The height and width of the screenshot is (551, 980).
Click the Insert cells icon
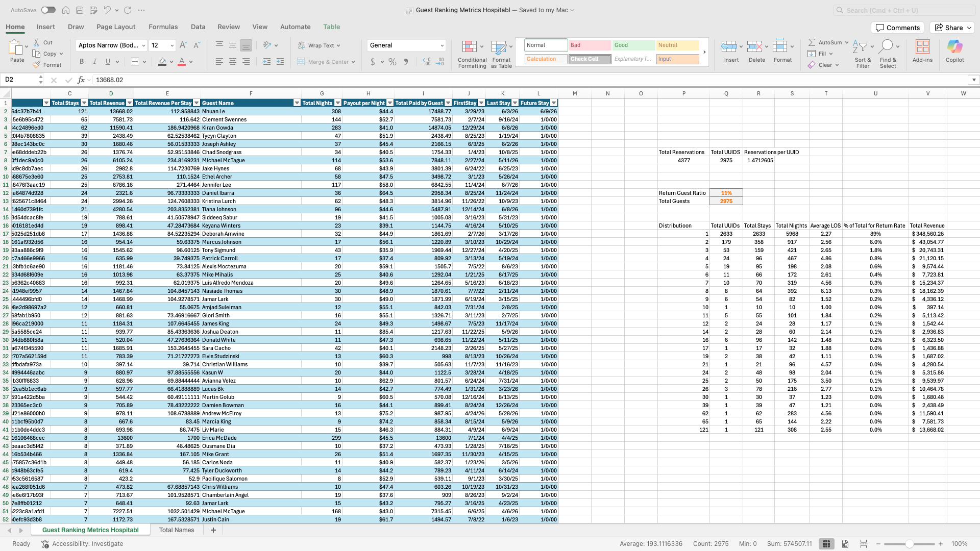[728, 47]
